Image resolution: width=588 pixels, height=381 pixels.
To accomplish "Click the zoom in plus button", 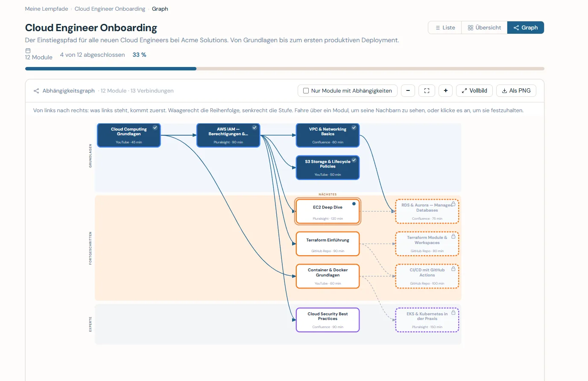I will click(x=445, y=90).
